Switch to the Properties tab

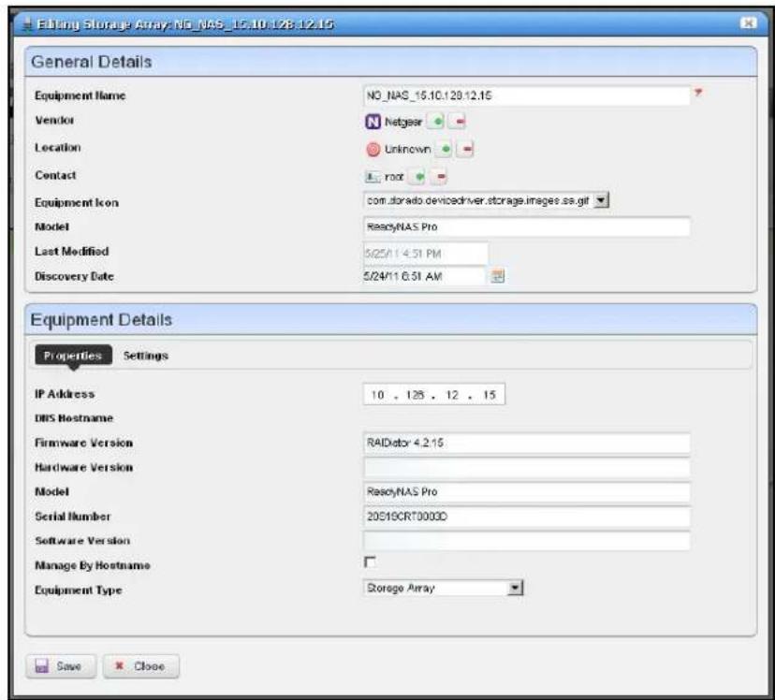tap(73, 356)
